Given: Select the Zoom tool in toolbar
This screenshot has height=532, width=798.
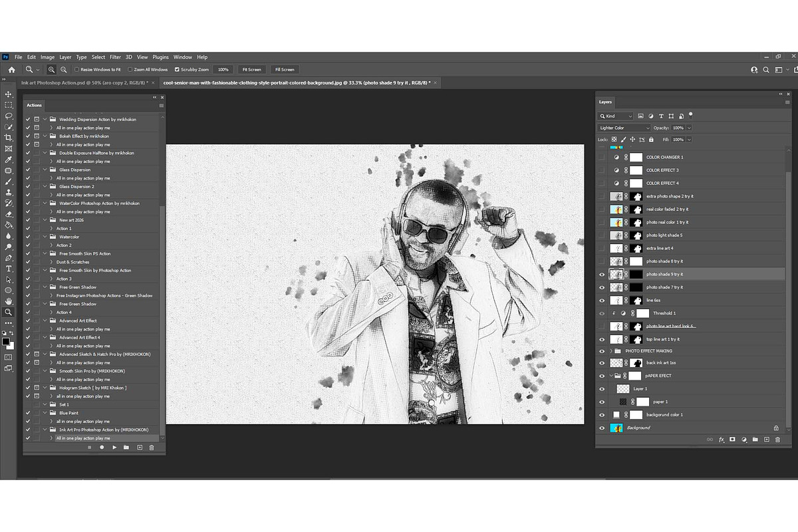Looking at the screenshot, I should tap(9, 312).
